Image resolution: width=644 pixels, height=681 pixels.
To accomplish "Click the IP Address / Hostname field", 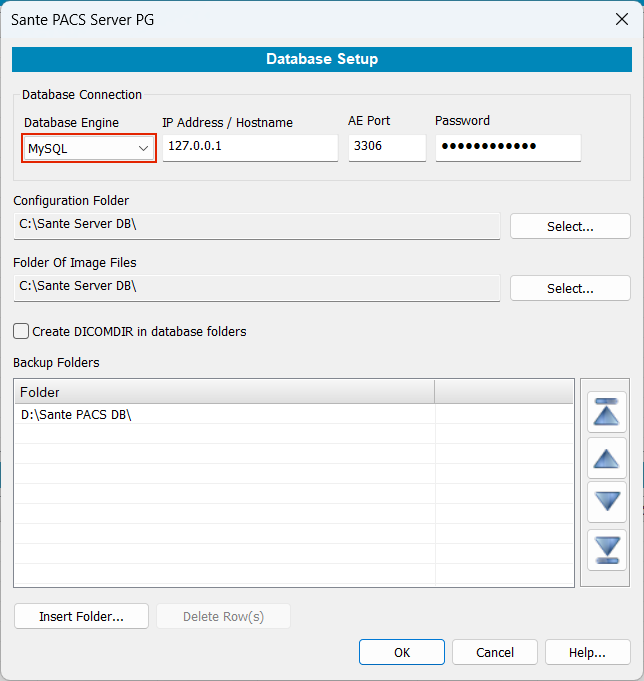I will (x=250, y=148).
